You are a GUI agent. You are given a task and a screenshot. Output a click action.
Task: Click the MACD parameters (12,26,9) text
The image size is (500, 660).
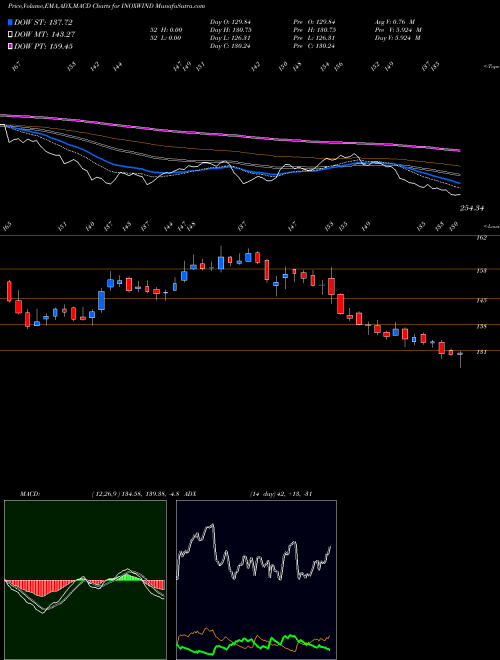point(104,494)
